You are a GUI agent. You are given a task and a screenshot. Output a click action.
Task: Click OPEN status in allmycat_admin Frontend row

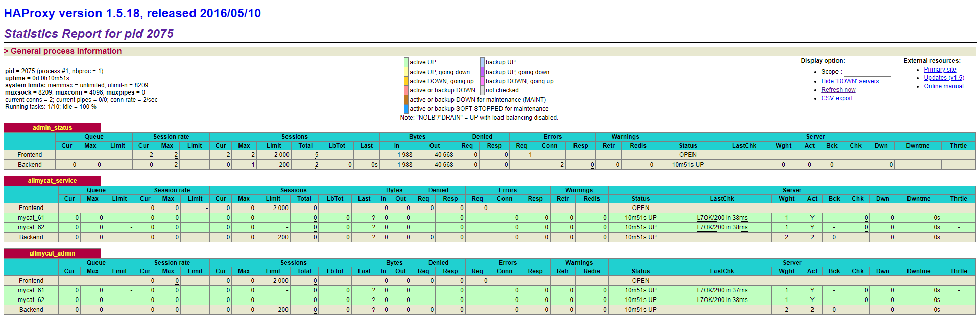(x=640, y=281)
